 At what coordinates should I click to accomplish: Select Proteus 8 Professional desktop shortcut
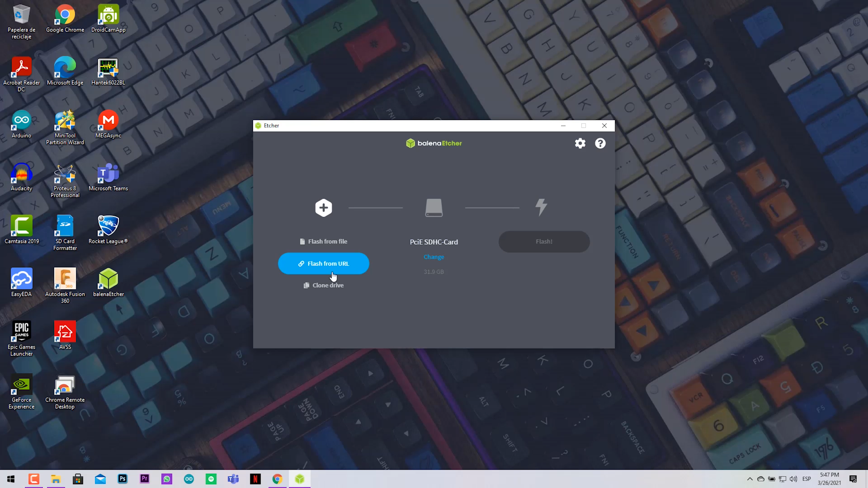[65, 181]
